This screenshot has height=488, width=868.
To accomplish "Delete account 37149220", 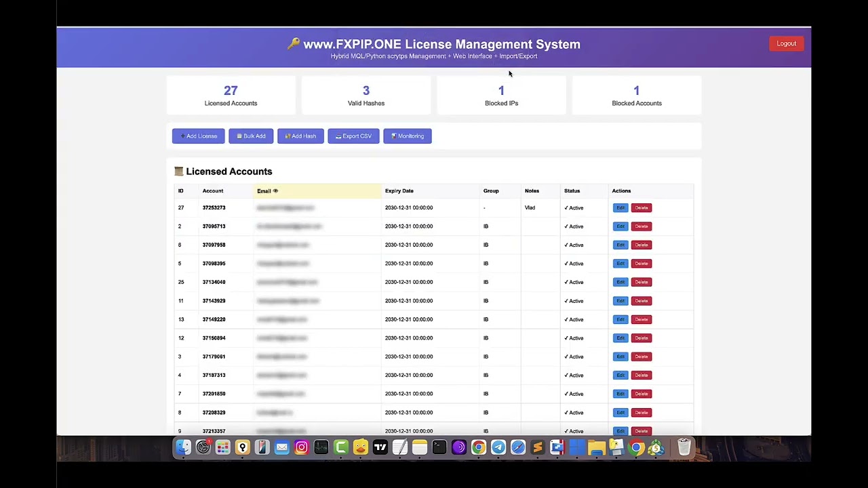I will pyautogui.click(x=642, y=319).
